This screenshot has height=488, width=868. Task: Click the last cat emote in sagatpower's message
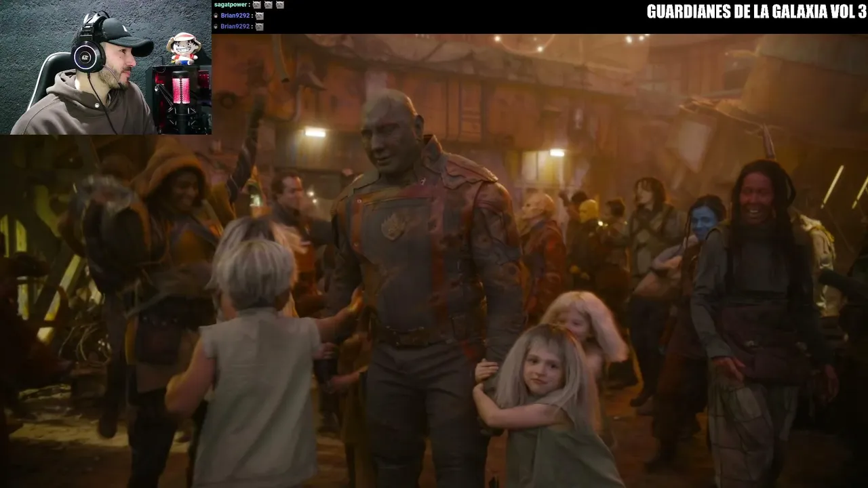point(280,5)
